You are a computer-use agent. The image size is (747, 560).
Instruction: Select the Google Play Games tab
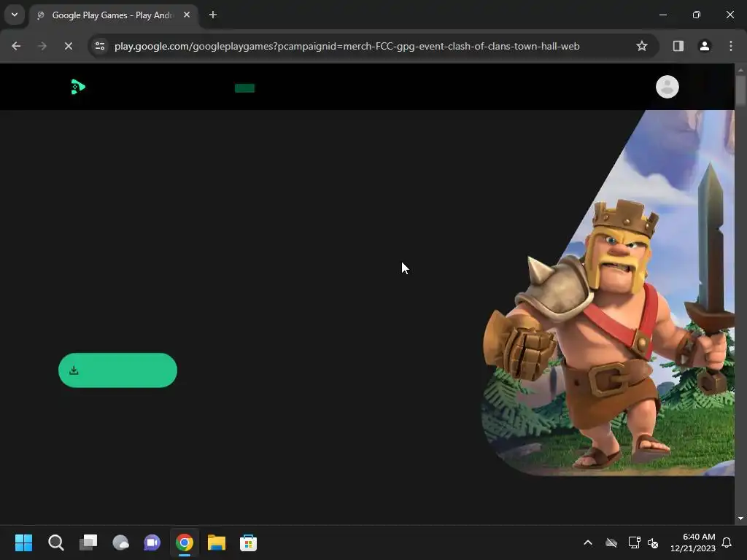[x=113, y=15]
